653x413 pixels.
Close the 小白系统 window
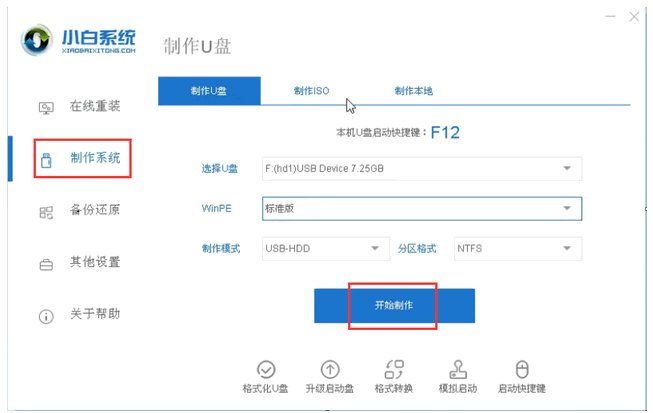634,17
